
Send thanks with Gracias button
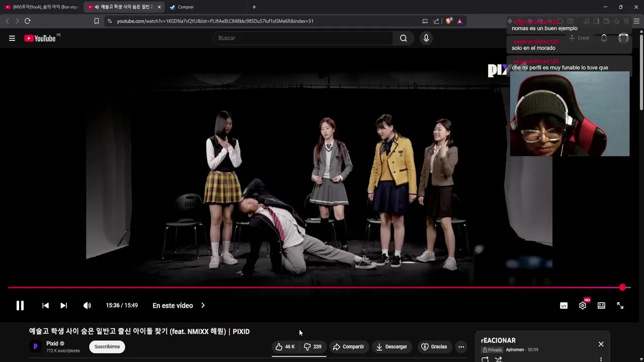coord(434,346)
